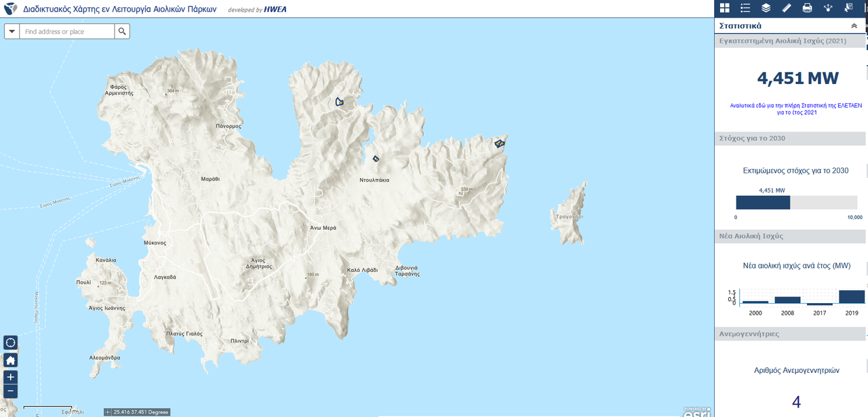Click the Find address or place field

point(66,32)
